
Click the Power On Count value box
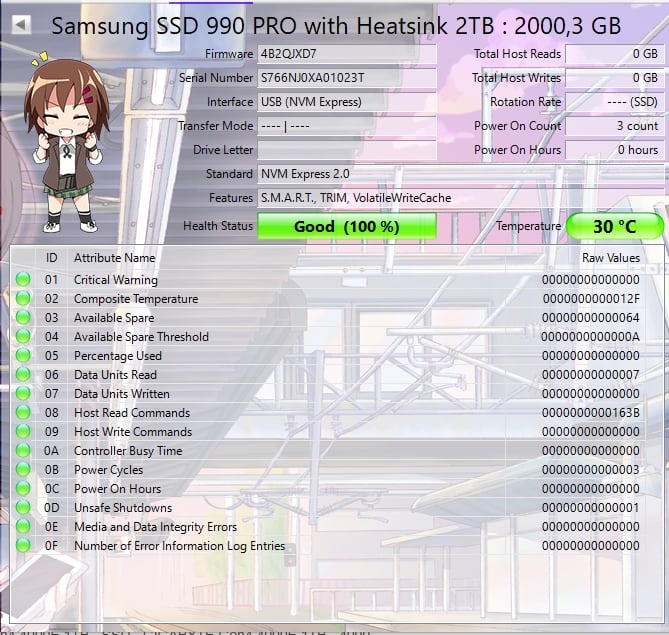[614, 126]
